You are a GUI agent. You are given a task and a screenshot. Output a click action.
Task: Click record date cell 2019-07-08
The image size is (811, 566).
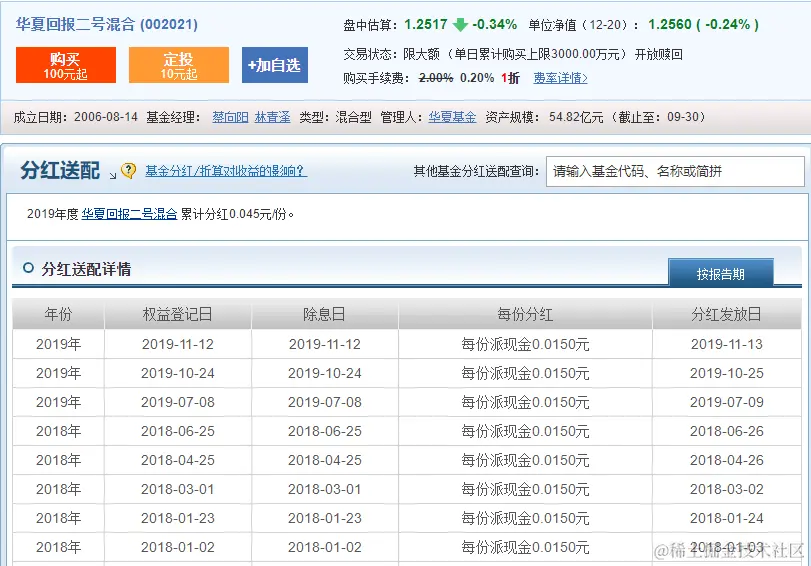pyautogui.click(x=177, y=402)
